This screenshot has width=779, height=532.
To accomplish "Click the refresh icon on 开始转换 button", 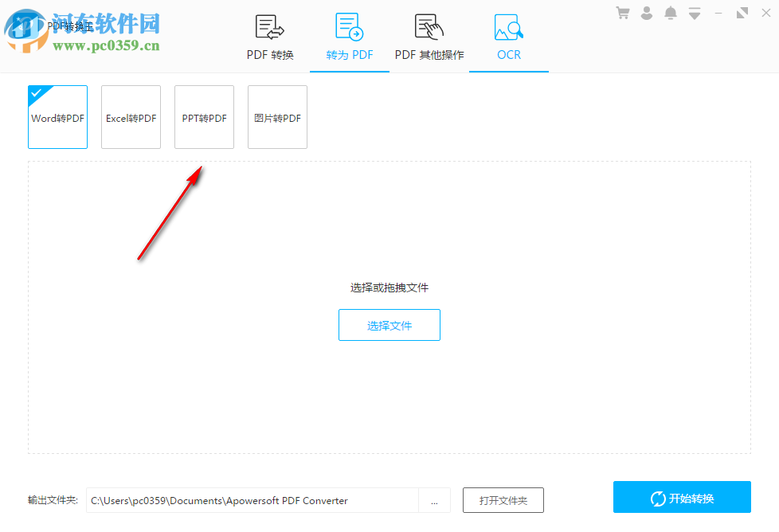I will [x=659, y=497].
